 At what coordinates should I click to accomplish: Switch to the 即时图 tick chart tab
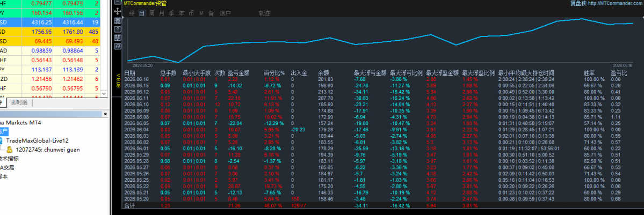click(x=19, y=102)
